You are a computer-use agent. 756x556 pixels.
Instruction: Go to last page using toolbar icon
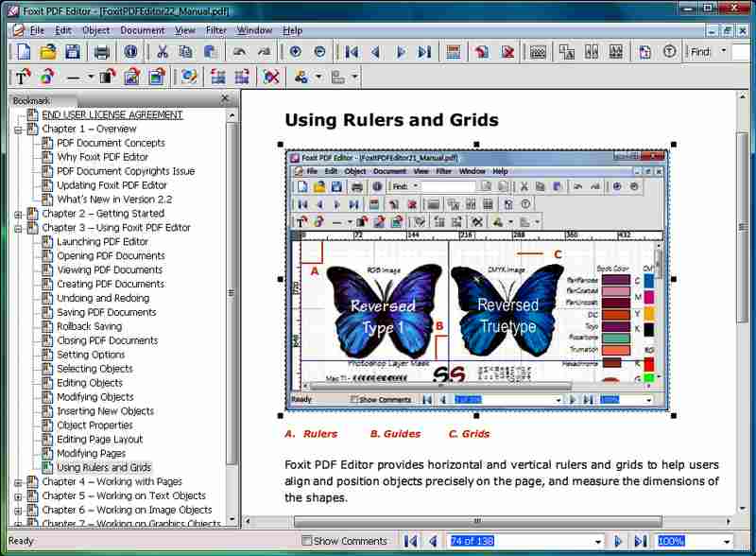[424, 52]
